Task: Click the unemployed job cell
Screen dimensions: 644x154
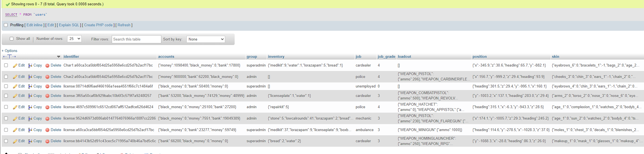Action: (366, 86)
